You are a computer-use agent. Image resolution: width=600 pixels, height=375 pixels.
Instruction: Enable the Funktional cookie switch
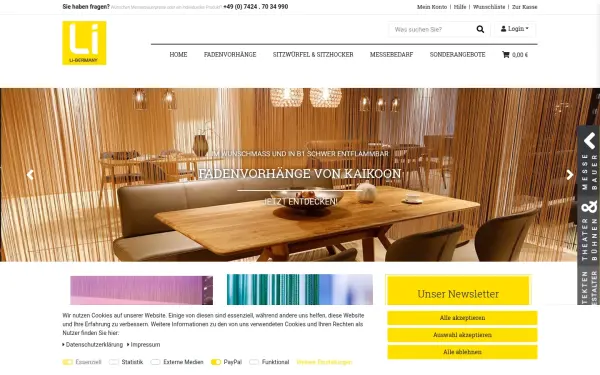254,362
